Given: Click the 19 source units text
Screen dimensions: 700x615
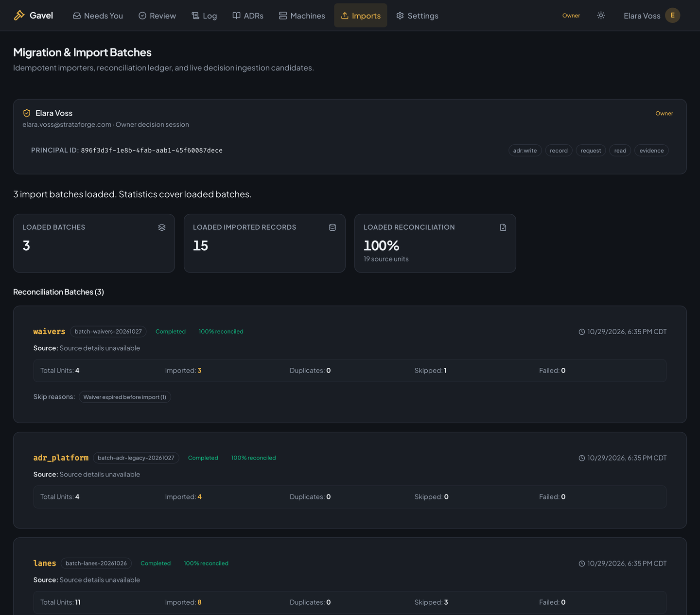Looking at the screenshot, I should coord(386,259).
